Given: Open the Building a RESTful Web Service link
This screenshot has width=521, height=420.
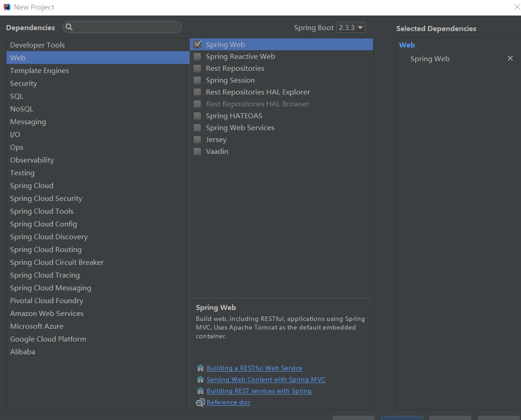Looking at the screenshot, I should [x=254, y=368].
